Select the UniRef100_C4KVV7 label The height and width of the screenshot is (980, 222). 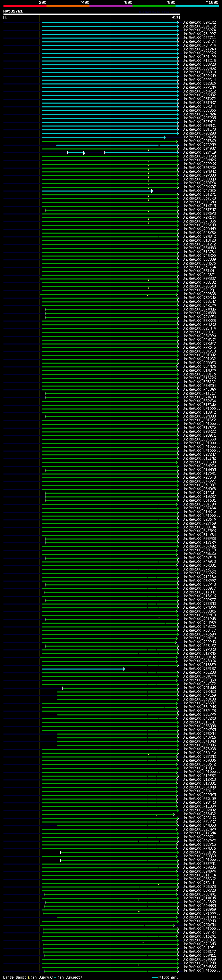tap(199, 481)
